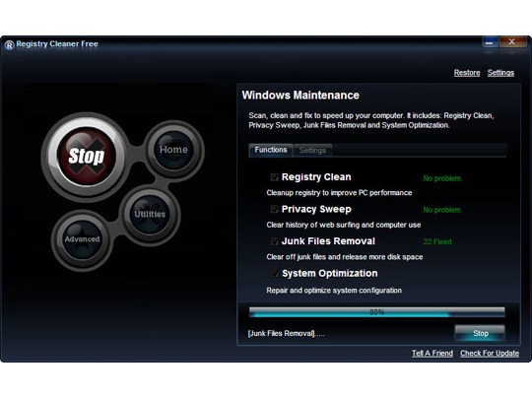Click the big round Stop button
Image resolution: width=532 pixels, height=399 pixels.
(87, 156)
